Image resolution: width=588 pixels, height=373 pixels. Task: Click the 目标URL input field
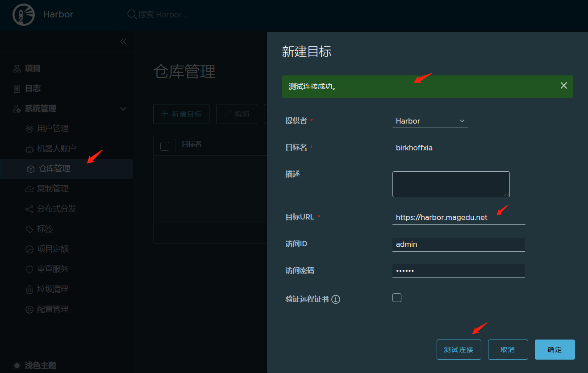459,218
